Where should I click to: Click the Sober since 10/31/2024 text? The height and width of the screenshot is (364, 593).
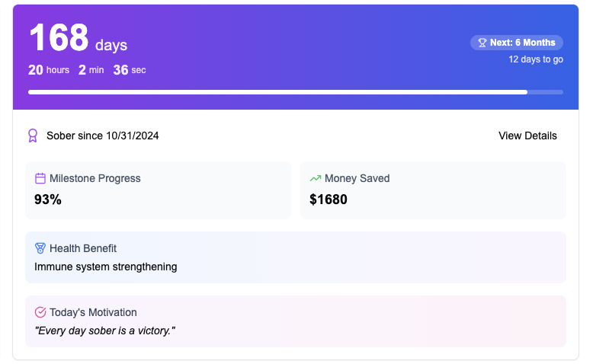102,136
